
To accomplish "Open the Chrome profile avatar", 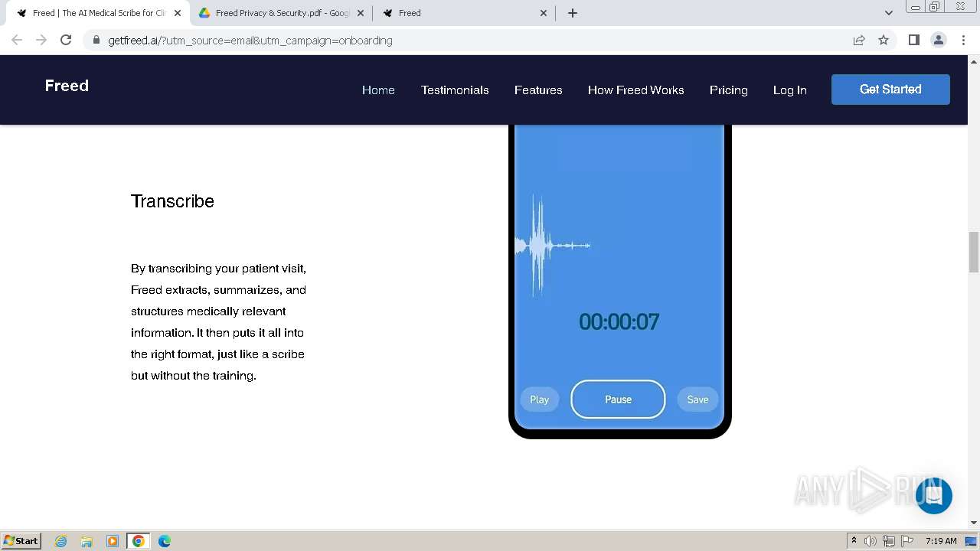I will (x=939, y=40).
